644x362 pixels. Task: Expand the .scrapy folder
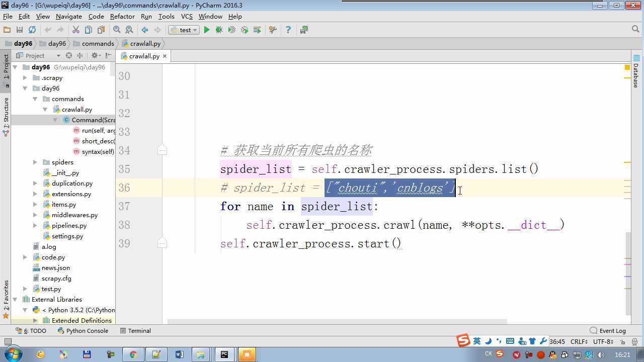25,78
